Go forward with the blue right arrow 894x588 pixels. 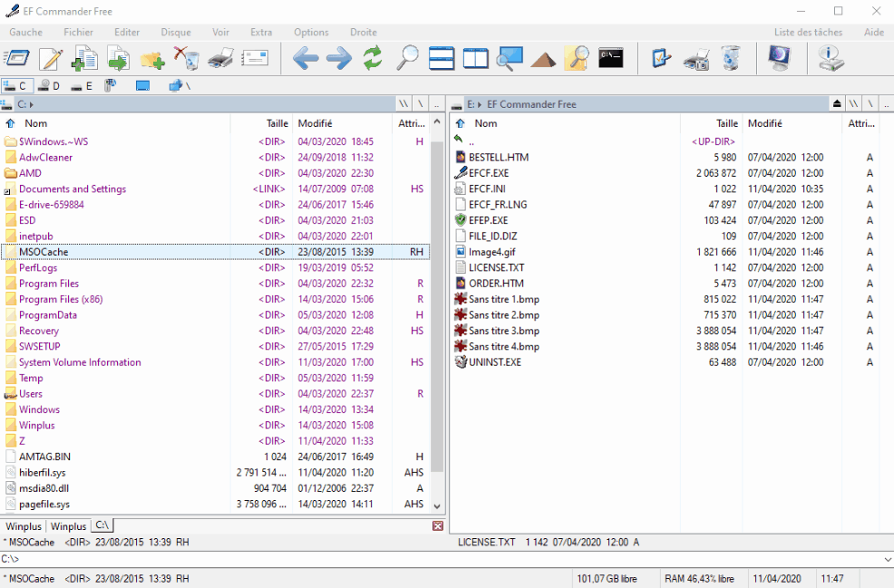[339, 58]
